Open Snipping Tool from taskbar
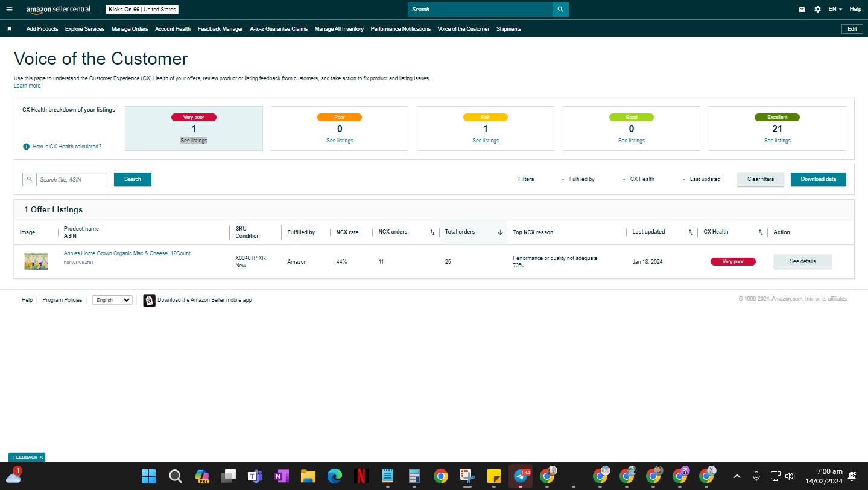 pos(467,477)
